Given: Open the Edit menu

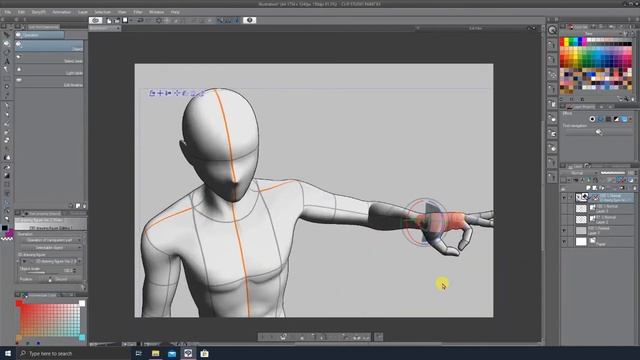Looking at the screenshot, I should (x=21, y=12).
